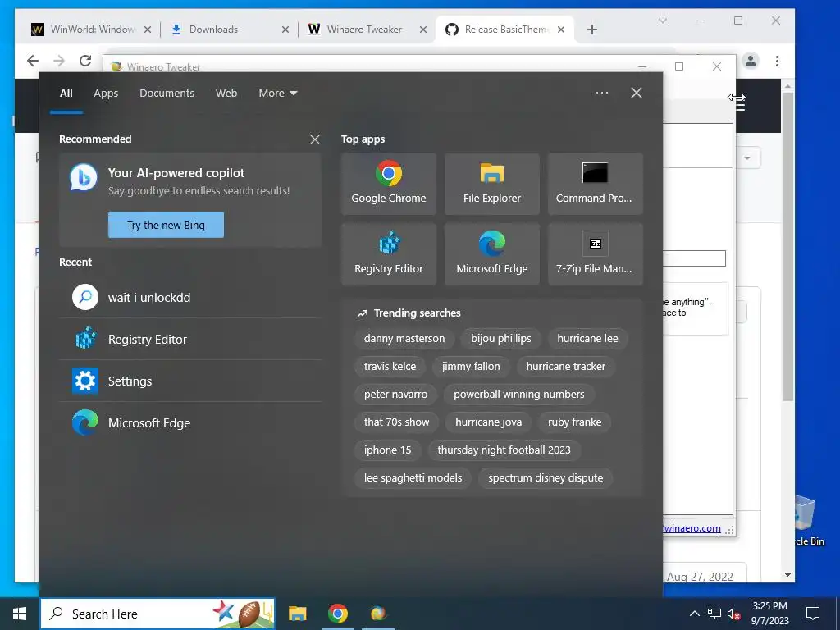This screenshot has height=630, width=840.
Task: Switch to the Winaero Tweaker Chrome tab
Action: 367,30
